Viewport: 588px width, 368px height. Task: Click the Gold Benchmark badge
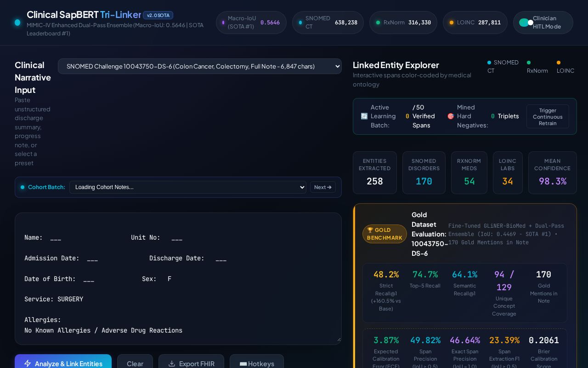pos(384,234)
